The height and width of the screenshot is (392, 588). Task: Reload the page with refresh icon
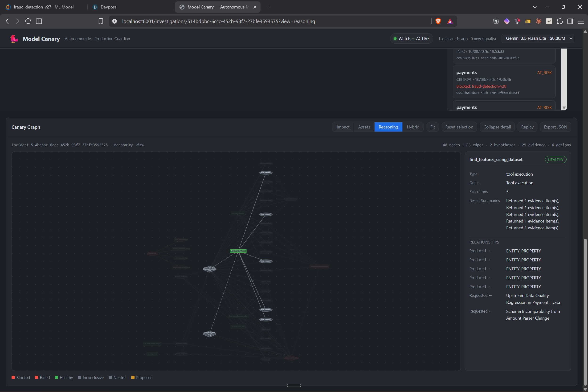[28, 21]
